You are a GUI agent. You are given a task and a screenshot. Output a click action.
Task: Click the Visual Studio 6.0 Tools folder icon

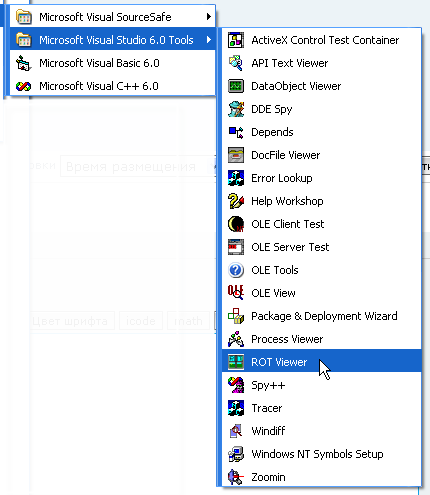tap(24, 40)
